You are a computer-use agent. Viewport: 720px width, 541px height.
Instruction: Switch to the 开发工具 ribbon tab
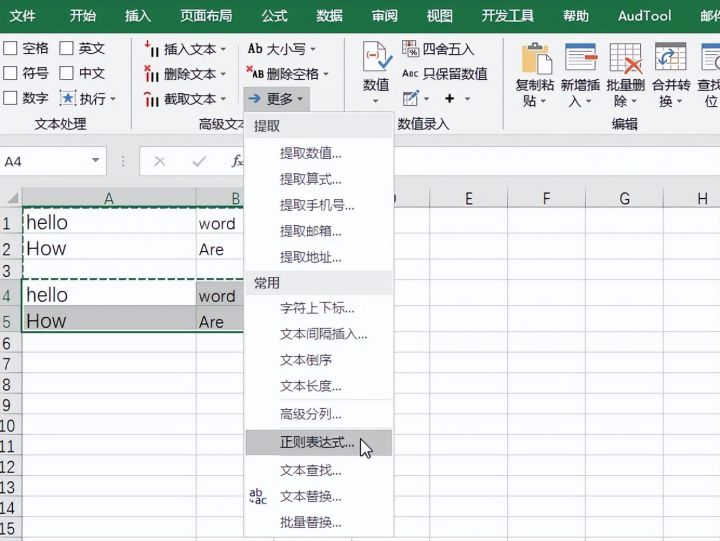tap(508, 16)
